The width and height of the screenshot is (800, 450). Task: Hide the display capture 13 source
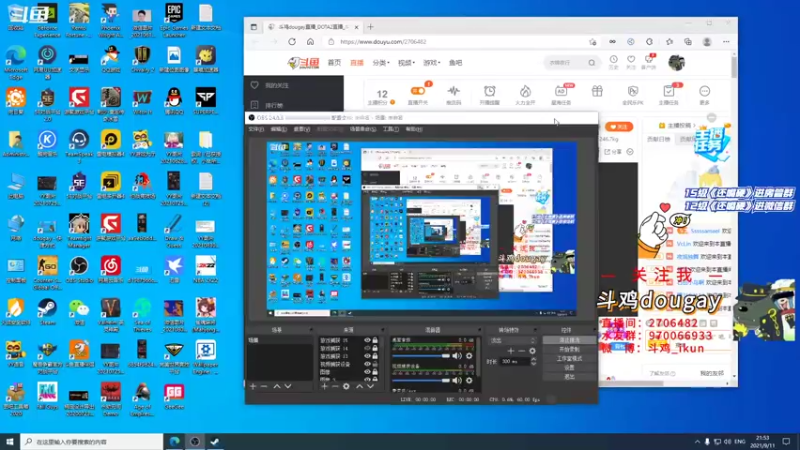click(x=367, y=356)
